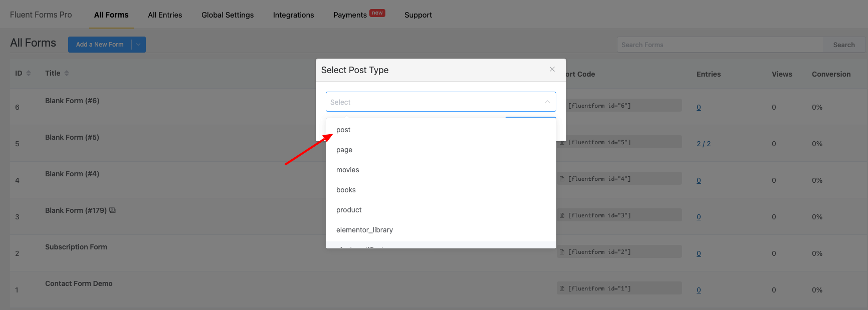
Task: Close the Select Post Type dialog
Action: pos(552,69)
